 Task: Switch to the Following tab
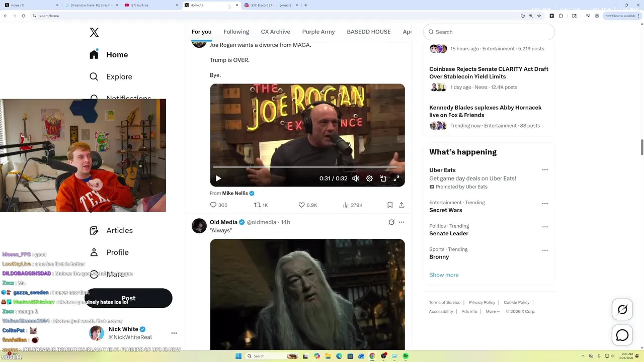236,32
